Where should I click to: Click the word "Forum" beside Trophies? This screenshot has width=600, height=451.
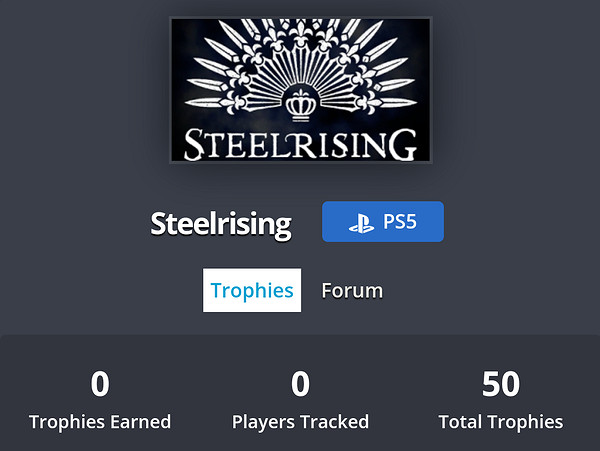pyautogui.click(x=352, y=290)
